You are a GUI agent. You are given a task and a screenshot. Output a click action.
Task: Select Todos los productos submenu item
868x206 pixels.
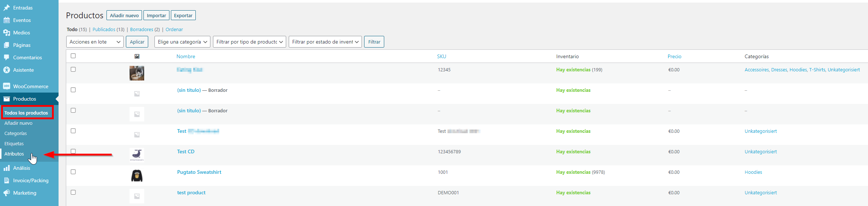point(26,113)
